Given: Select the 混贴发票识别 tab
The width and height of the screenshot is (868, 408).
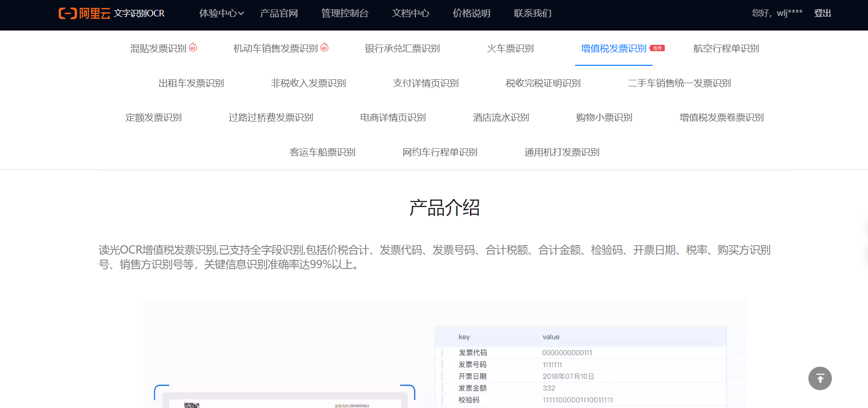Looking at the screenshot, I should 158,48.
